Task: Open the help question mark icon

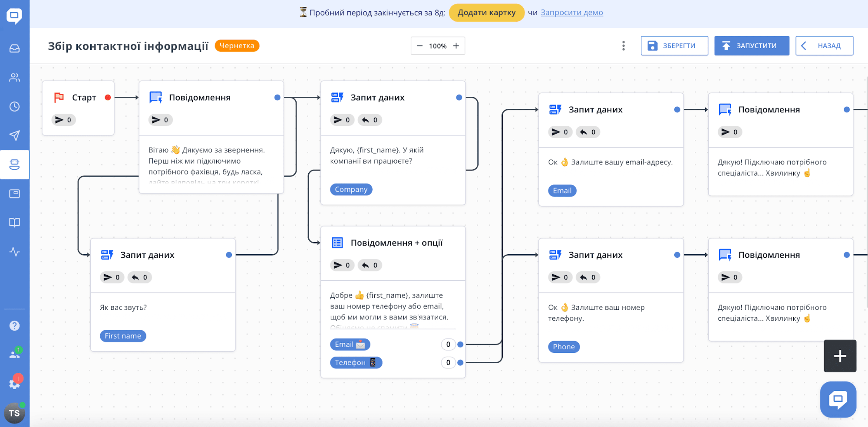Action: coord(14,325)
